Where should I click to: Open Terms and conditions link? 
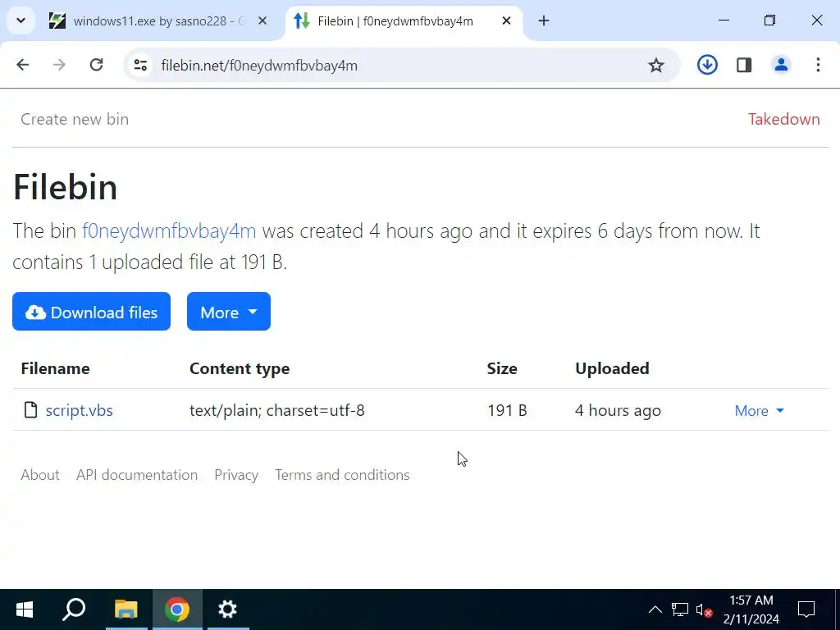point(342,475)
